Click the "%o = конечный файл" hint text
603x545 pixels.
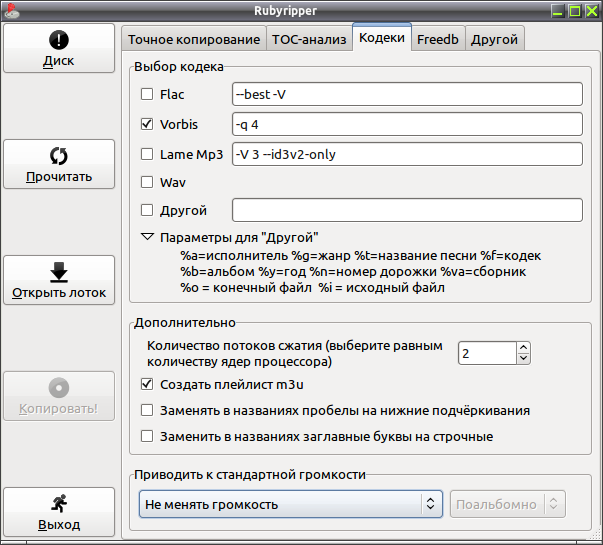coord(246,288)
